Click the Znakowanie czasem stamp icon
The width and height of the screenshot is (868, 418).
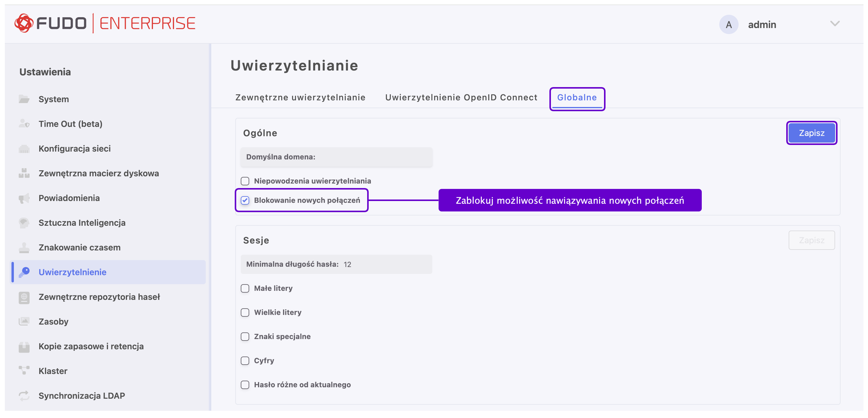click(24, 248)
